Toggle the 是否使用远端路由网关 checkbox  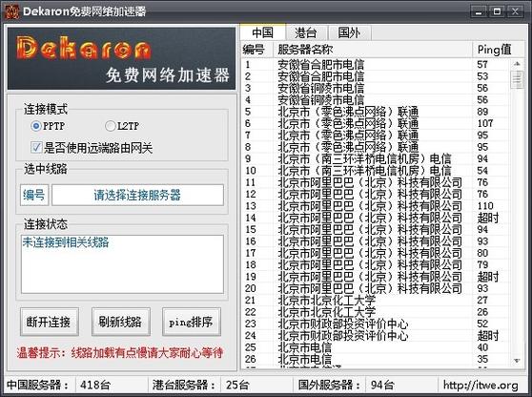pyautogui.click(x=36, y=147)
